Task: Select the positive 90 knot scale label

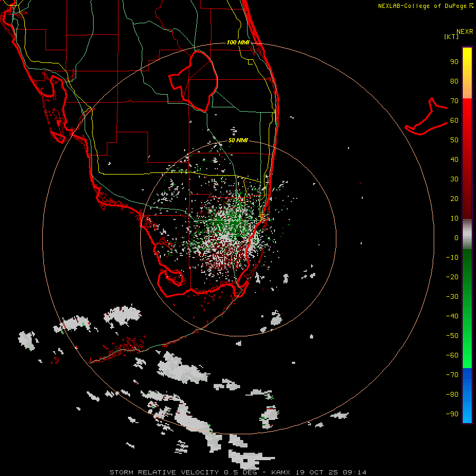Action: click(x=454, y=62)
